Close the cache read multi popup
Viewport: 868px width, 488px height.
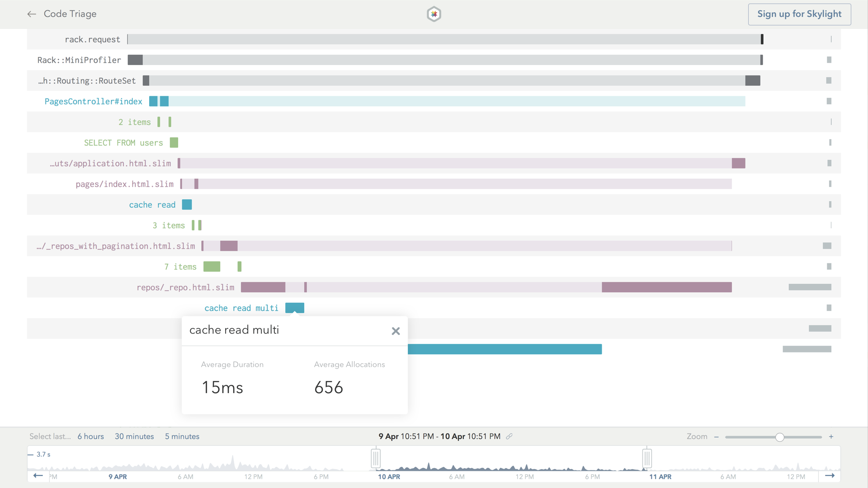pyautogui.click(x=396, y=331)
